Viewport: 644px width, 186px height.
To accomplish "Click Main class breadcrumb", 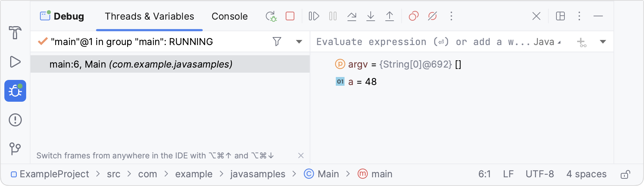I will point(321,174).
